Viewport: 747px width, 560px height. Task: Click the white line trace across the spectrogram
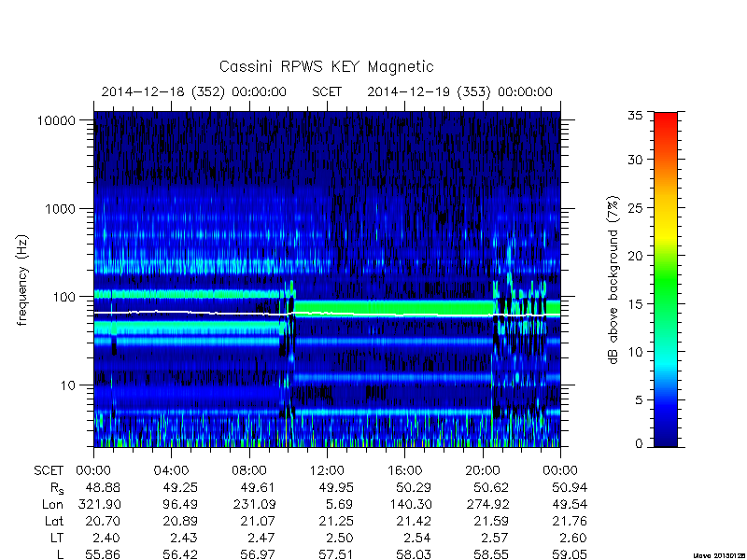[327, 314]
